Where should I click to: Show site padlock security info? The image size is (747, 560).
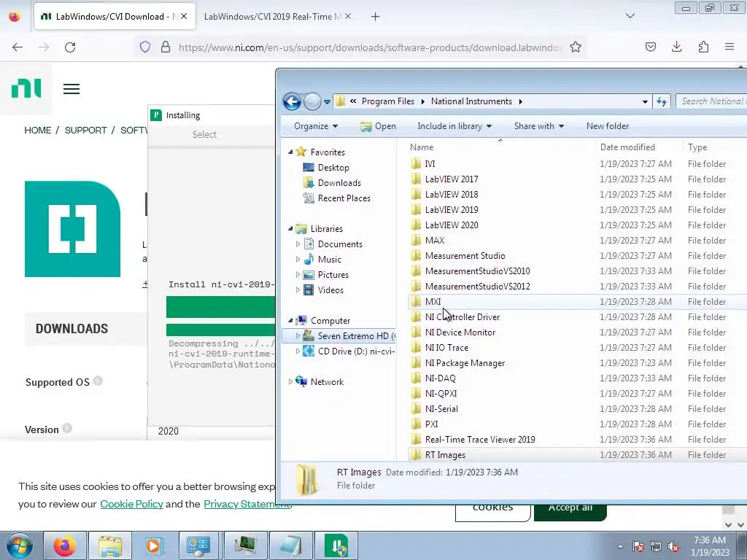click(166, 47)
